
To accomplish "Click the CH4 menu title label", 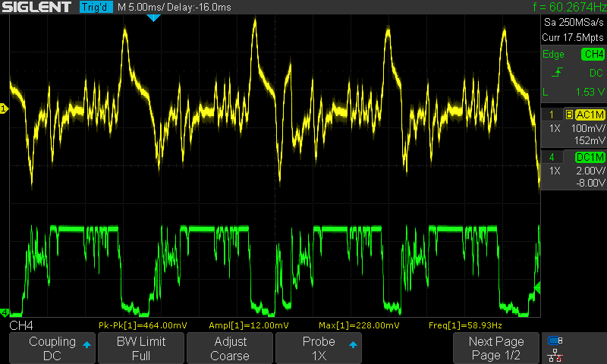I will tap(21, 325).
